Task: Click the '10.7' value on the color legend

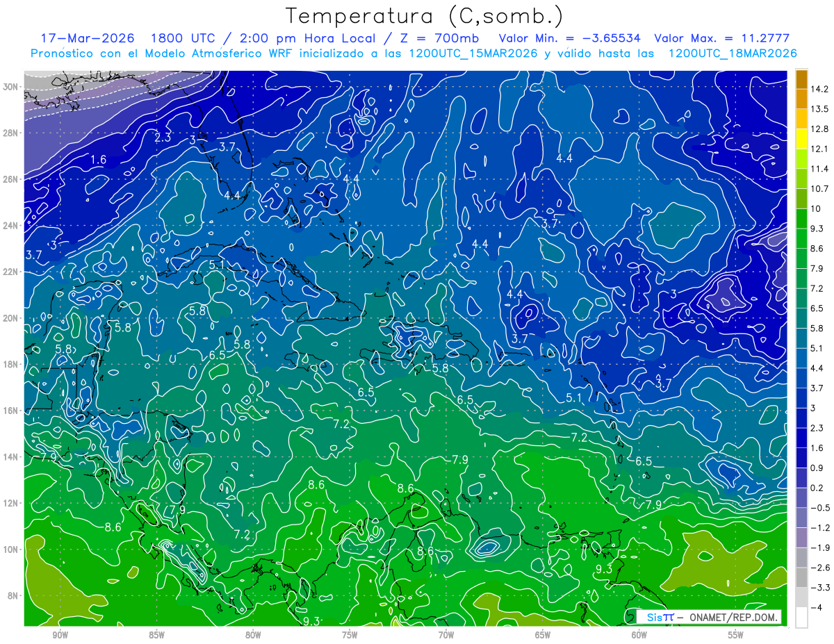Action: 819,189
